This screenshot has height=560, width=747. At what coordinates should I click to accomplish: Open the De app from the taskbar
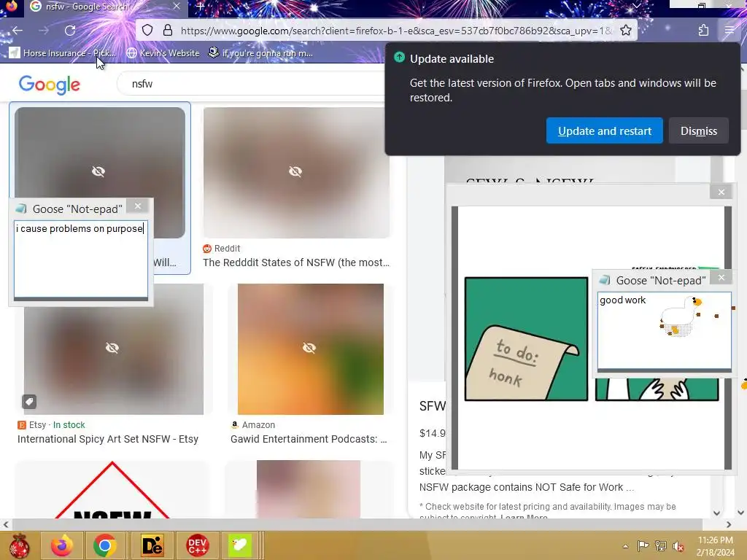[x=152, y=545]
